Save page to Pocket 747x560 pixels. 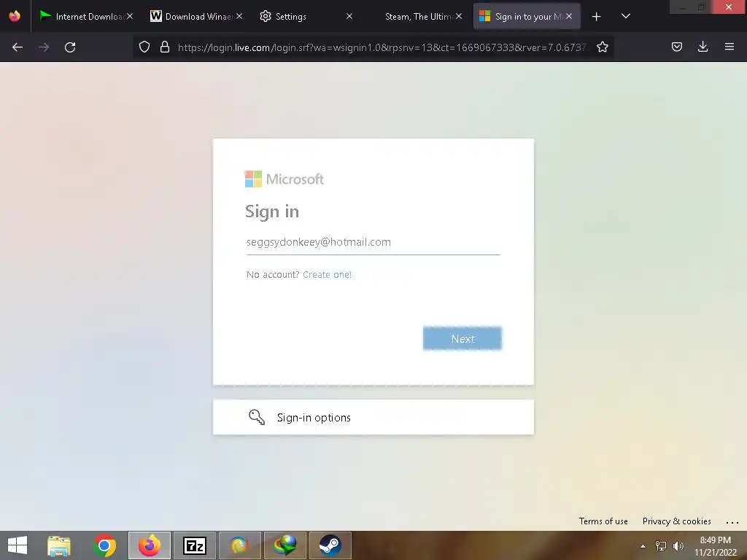676,47
